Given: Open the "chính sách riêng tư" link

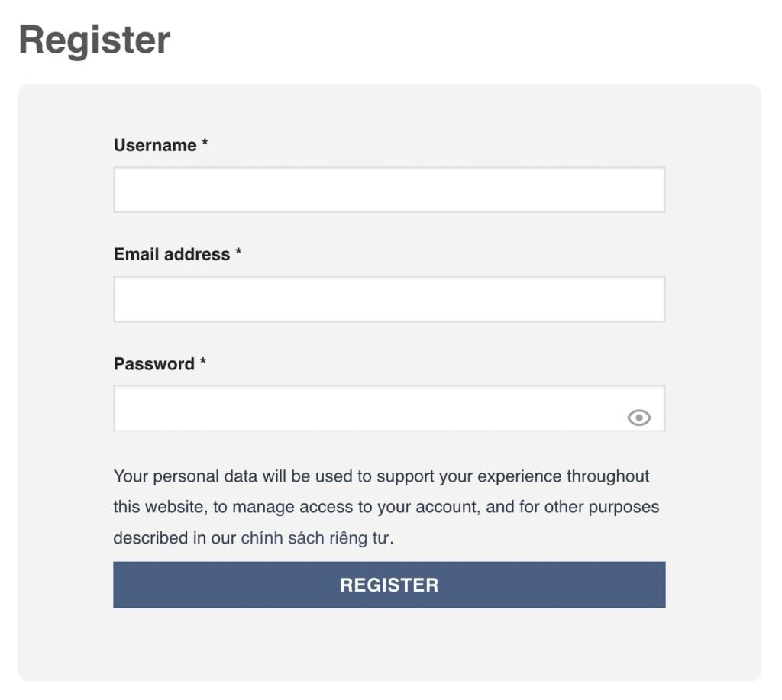Looking at the screenshot, I should tap(315, 538).
